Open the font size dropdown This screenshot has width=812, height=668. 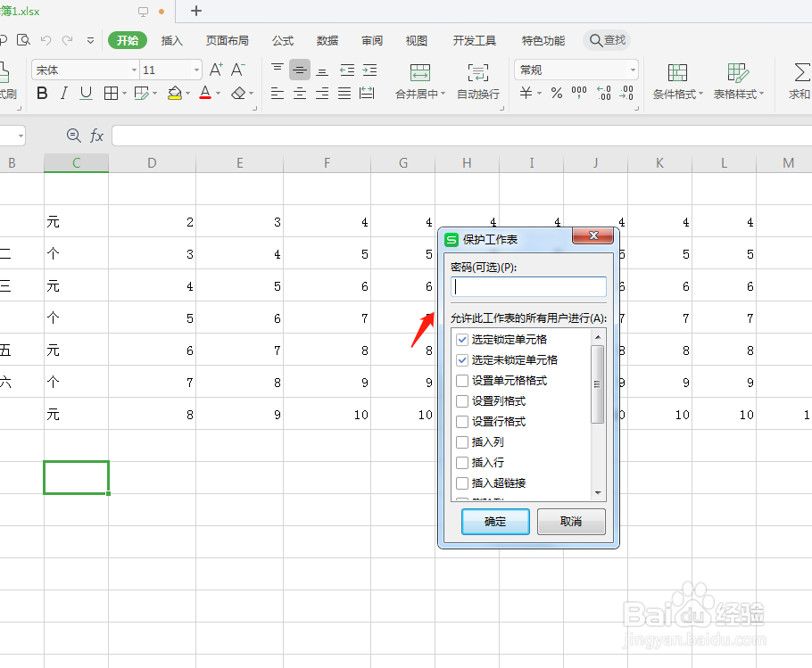195,69
